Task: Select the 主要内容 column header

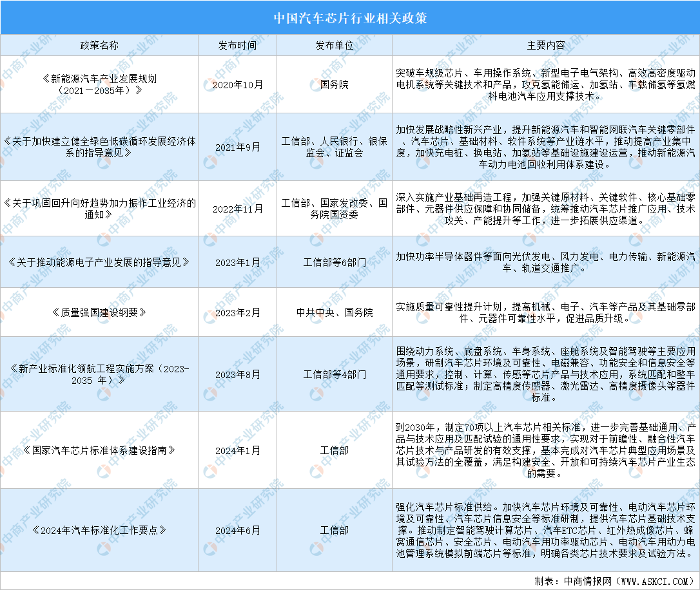Action: (x=545, y=45)
